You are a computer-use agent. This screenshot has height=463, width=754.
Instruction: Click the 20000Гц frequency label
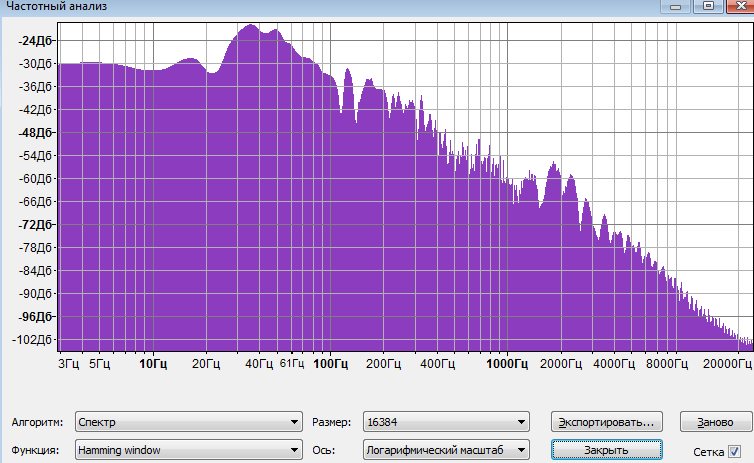click(x=728, y=363)
